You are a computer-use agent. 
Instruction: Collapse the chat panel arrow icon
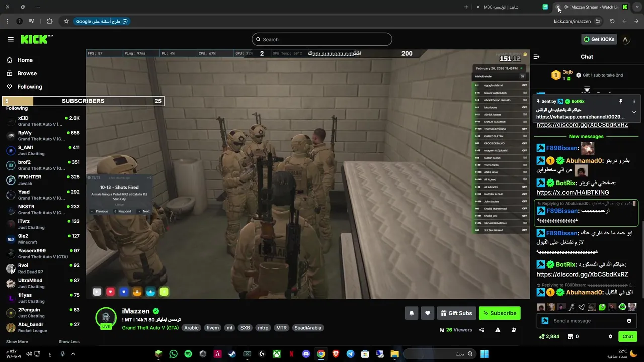click(x=536, y=57)
